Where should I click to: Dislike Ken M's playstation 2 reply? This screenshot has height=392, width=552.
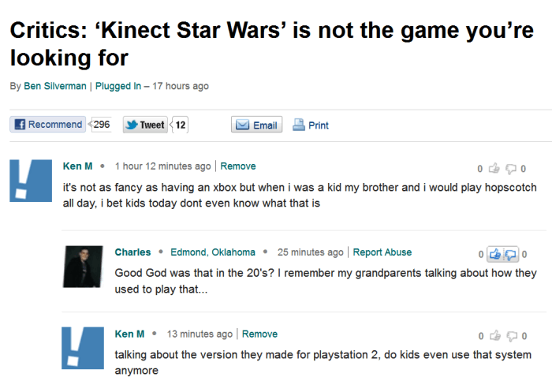pyautogui.click(x=510, y=335)
